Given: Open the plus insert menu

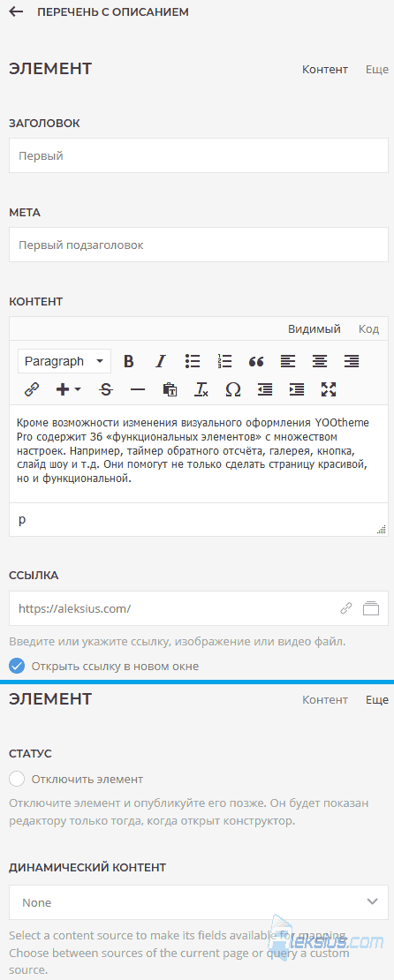Looking at the screenshot, I should [x=68, y=389].
